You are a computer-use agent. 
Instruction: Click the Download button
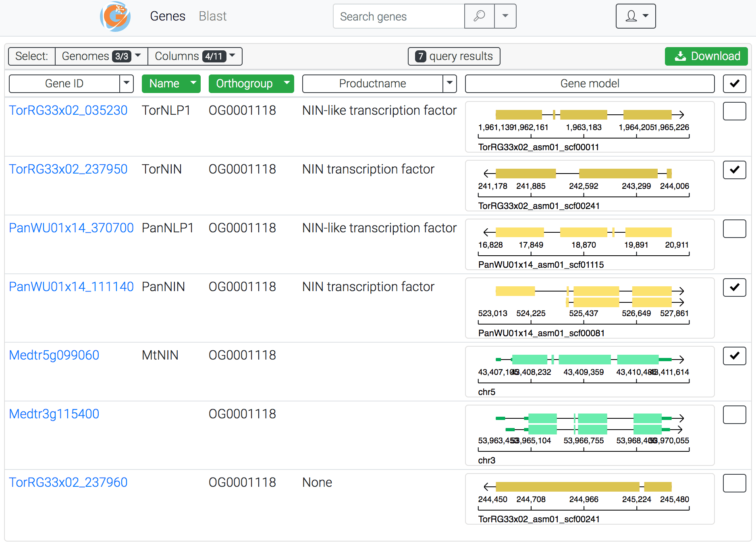click(706, 56)
